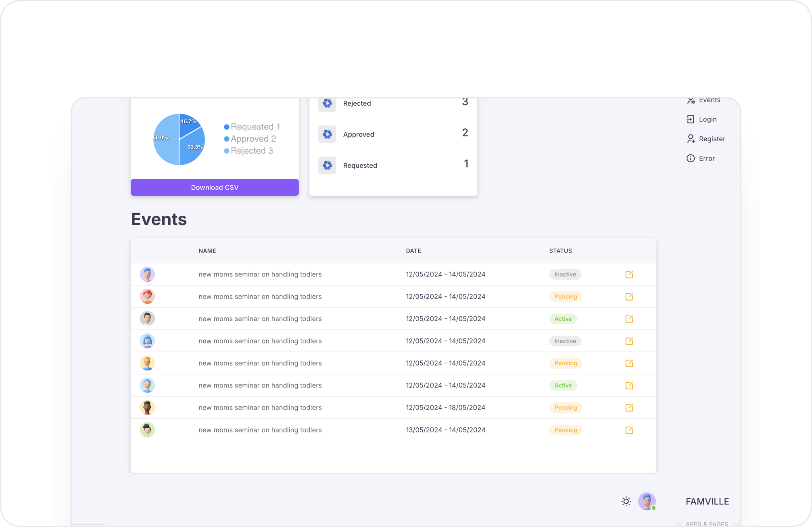Select the blue-haired avatar in the fourth event row

coord(147,341)
